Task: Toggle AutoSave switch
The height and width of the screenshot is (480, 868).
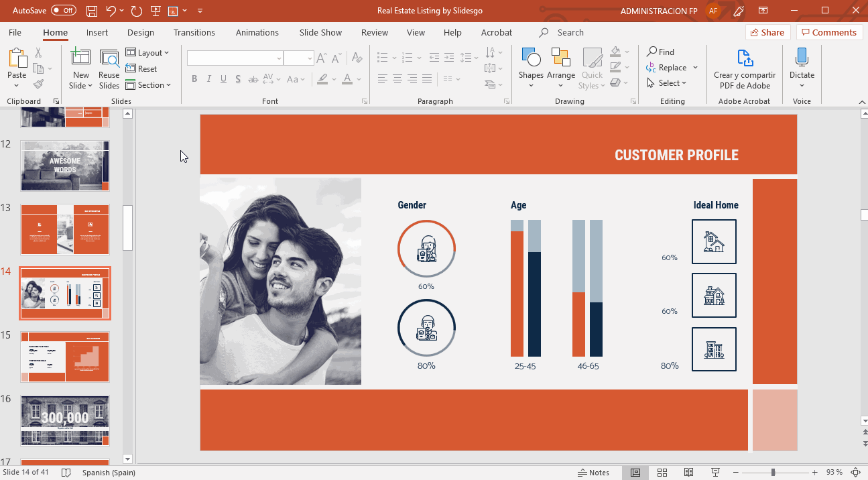Action: [64, 11]
